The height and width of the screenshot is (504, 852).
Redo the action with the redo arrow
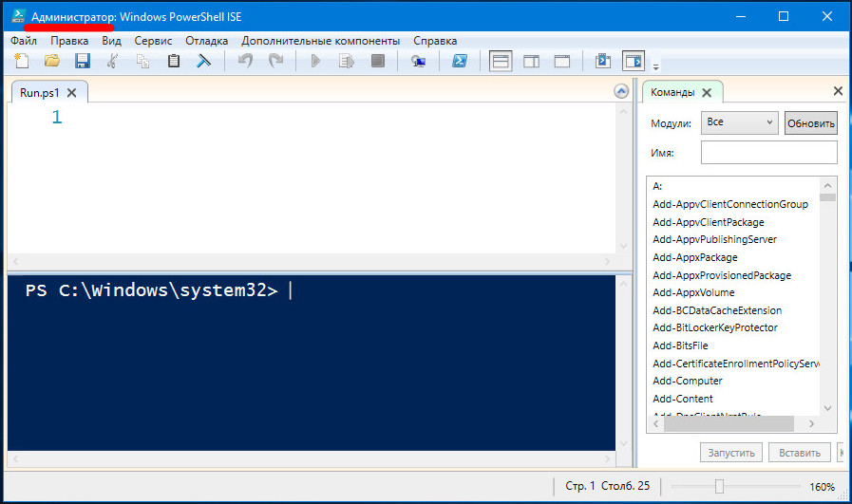click(x=276, y=61)
